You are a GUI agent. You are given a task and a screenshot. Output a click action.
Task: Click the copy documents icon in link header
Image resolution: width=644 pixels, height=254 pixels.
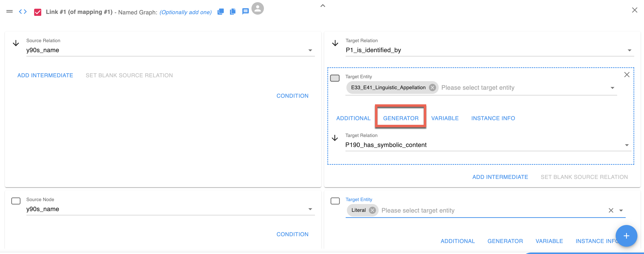[x=233, y=11]
